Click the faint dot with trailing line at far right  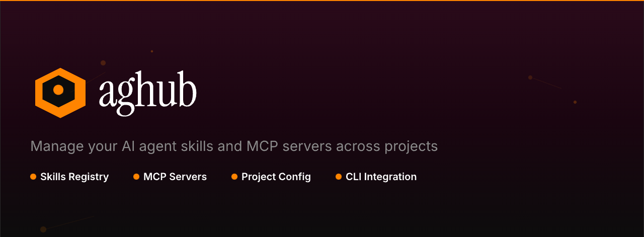tap(530, 77)
